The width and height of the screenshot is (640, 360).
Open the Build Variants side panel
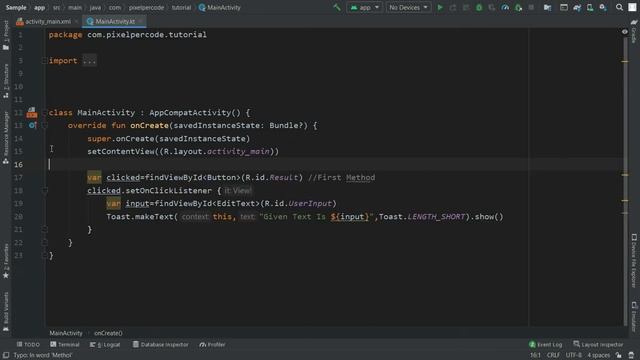6,311
